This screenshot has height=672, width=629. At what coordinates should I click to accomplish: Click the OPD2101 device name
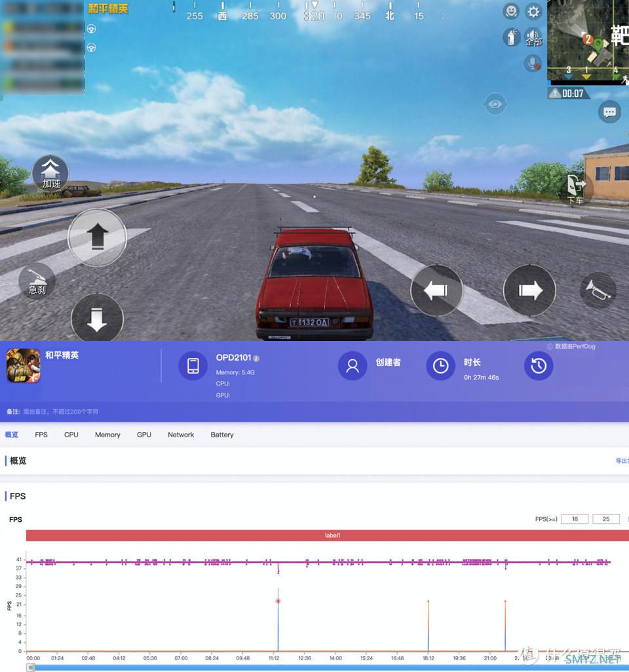tap(233, 357)
